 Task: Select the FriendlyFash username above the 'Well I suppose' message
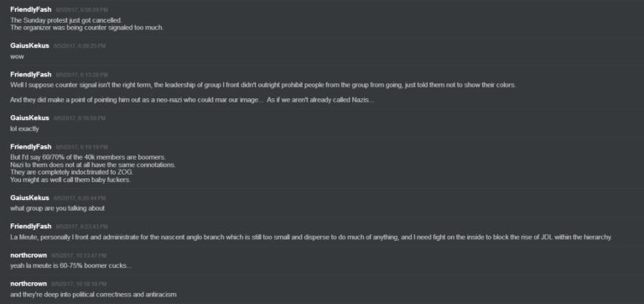[31, 75]
